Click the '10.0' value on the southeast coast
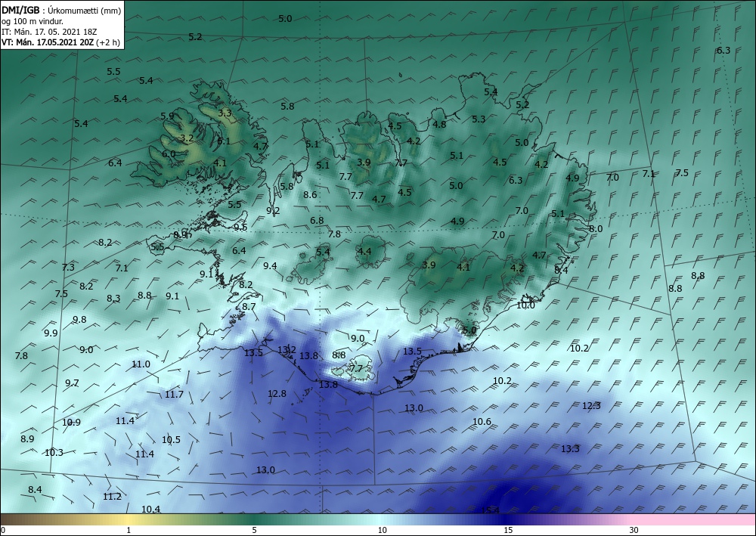The width and height of the screenshot is (756, 536). click(525, 305)
